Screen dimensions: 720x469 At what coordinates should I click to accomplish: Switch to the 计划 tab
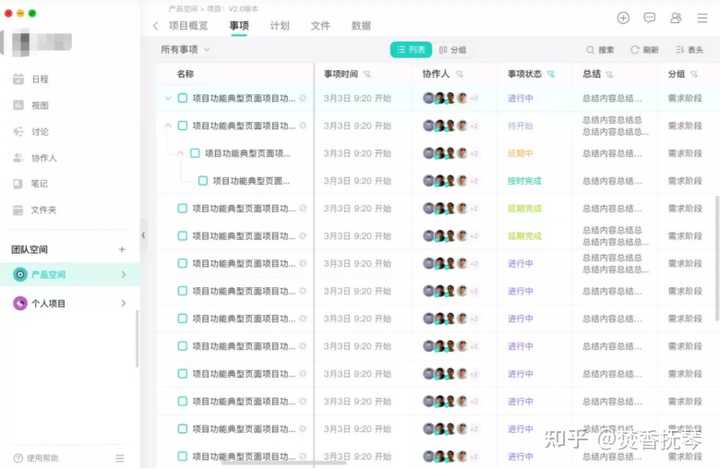(x=280, y=26)
